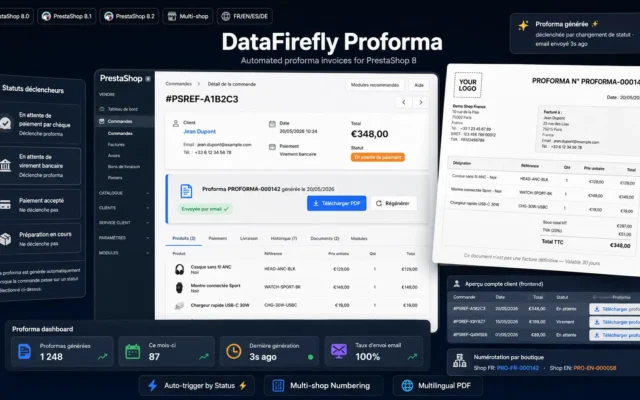Screen dimensions: 640x400
Task: Click the Envoyée par email badge
Action: point(205,209)
